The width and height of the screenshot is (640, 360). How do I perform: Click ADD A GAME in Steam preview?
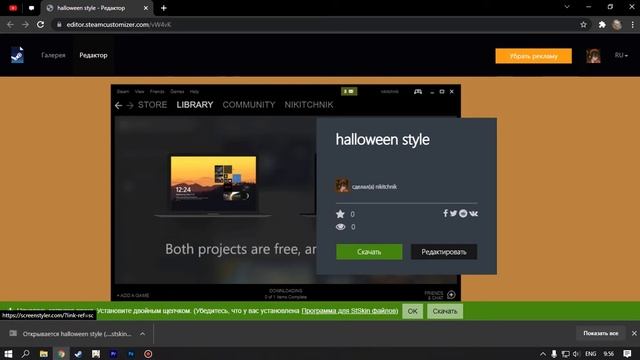[133, 295]
